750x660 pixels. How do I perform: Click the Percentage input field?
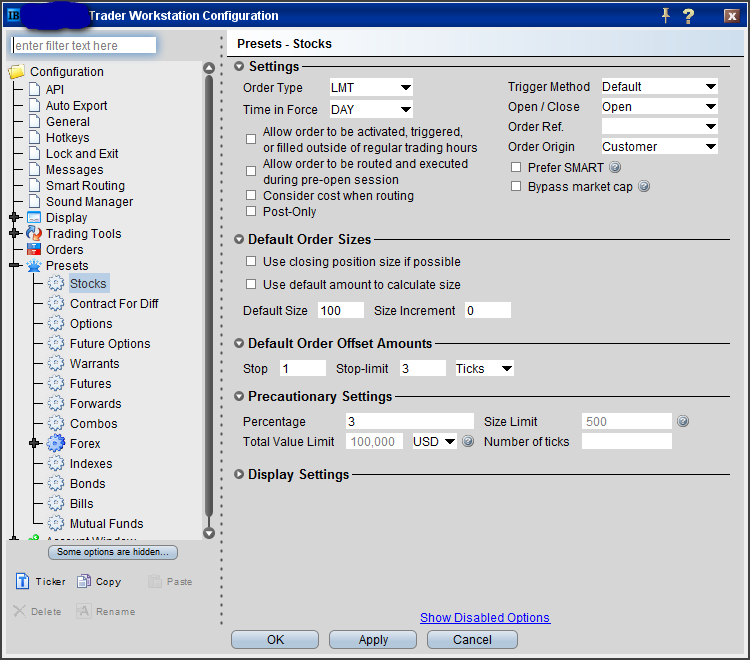(409, 421)
